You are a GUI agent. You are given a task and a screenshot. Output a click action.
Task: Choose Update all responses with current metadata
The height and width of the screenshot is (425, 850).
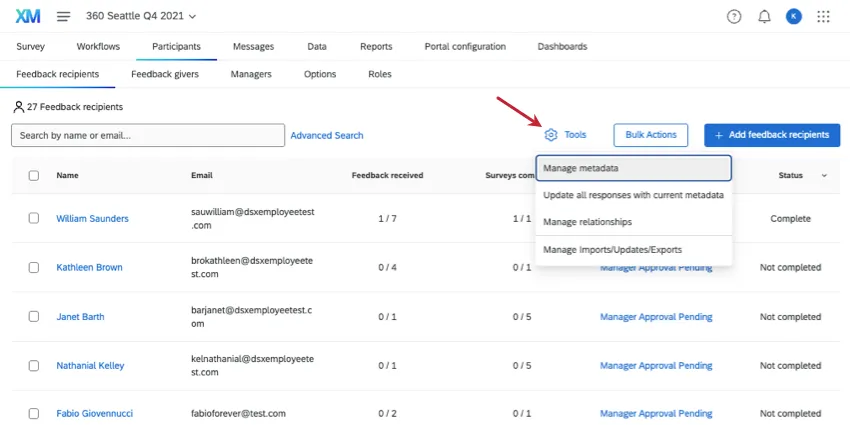(634, 195)
